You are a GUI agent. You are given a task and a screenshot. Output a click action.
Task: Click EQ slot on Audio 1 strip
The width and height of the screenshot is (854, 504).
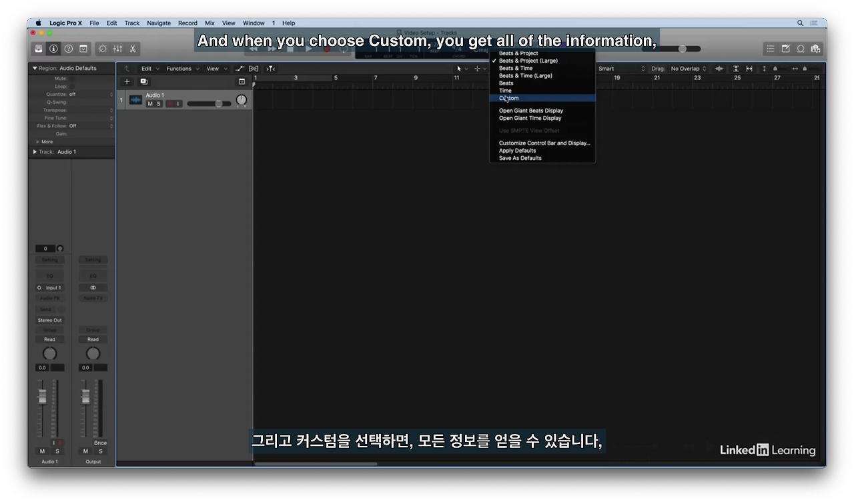click(50, 275)
